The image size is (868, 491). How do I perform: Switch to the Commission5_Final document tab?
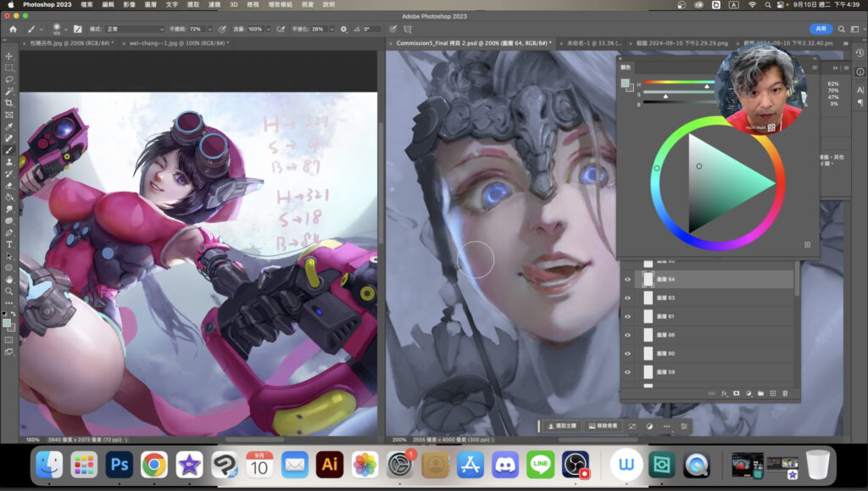pos(474,43)
